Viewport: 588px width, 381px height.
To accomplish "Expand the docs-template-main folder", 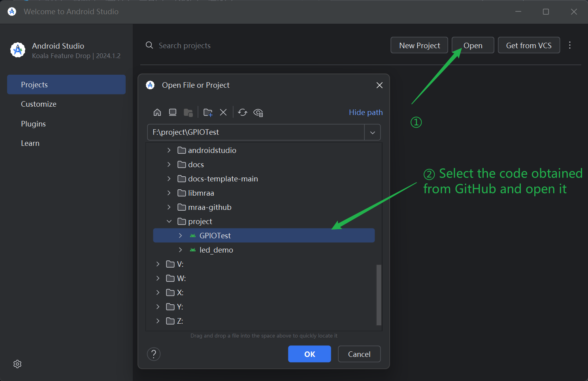I will click(169, 179).
